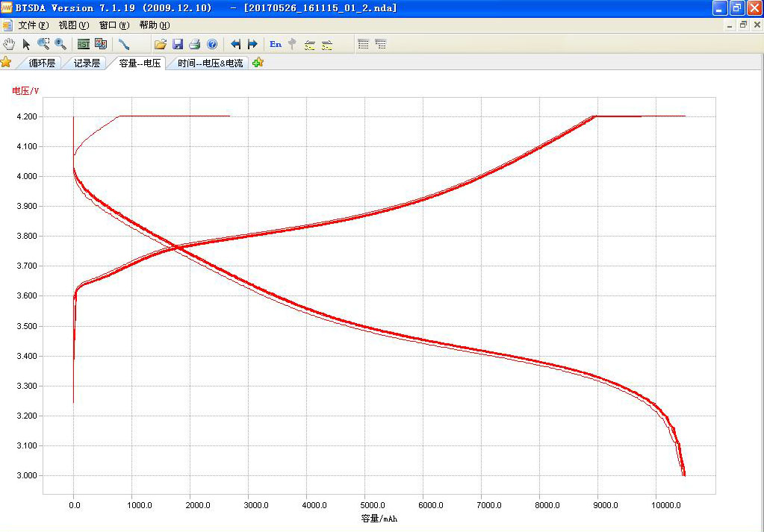764x532 pixels.
Task: Go to previous with blue left arrow
Action: pos(236,44)
